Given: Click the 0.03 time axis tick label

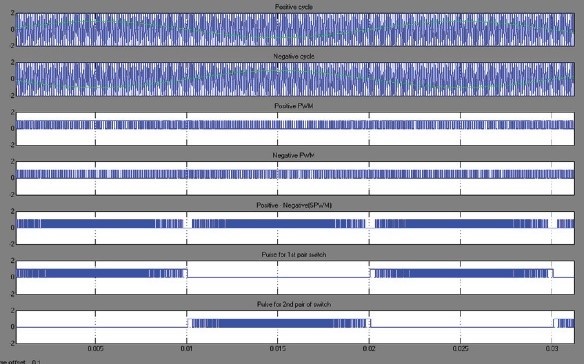Looking at the screenshot, I should (x=552, y=349).
